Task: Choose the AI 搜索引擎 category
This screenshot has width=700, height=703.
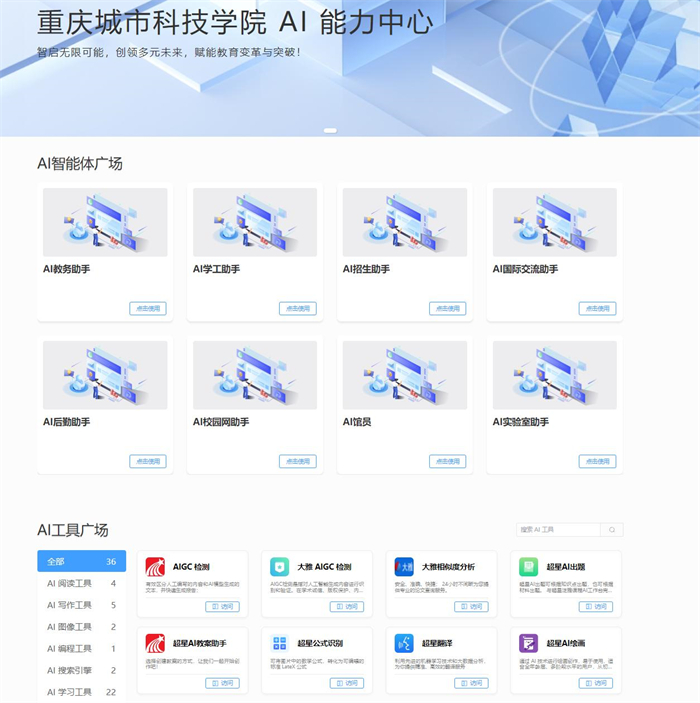Action: click(x=81, y=670)
